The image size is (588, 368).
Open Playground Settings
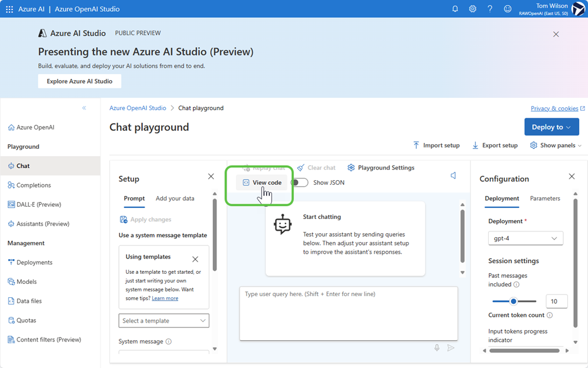click(380, 167)
